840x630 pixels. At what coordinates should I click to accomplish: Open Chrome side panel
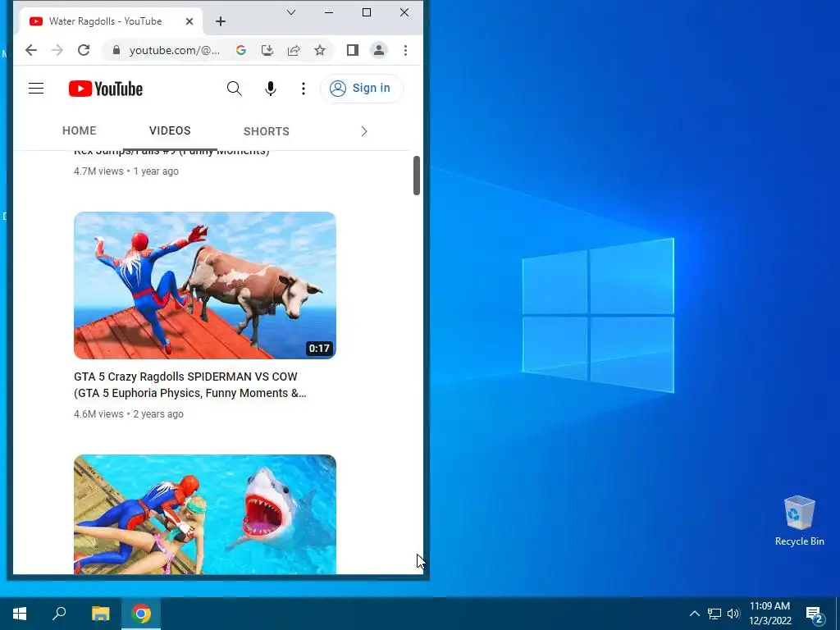[353, 50]
